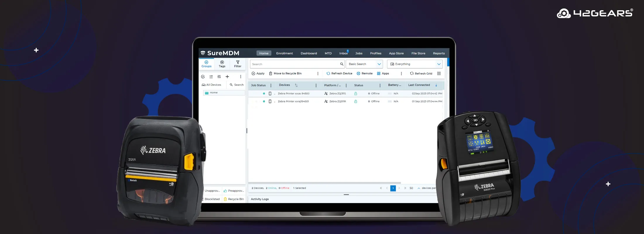Open Platform column menu

[x=346, y=85]
